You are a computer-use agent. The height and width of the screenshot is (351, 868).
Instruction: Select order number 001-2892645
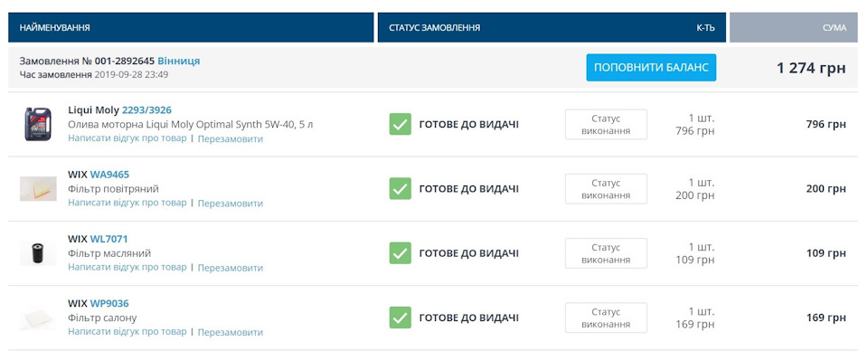point(125,61)
